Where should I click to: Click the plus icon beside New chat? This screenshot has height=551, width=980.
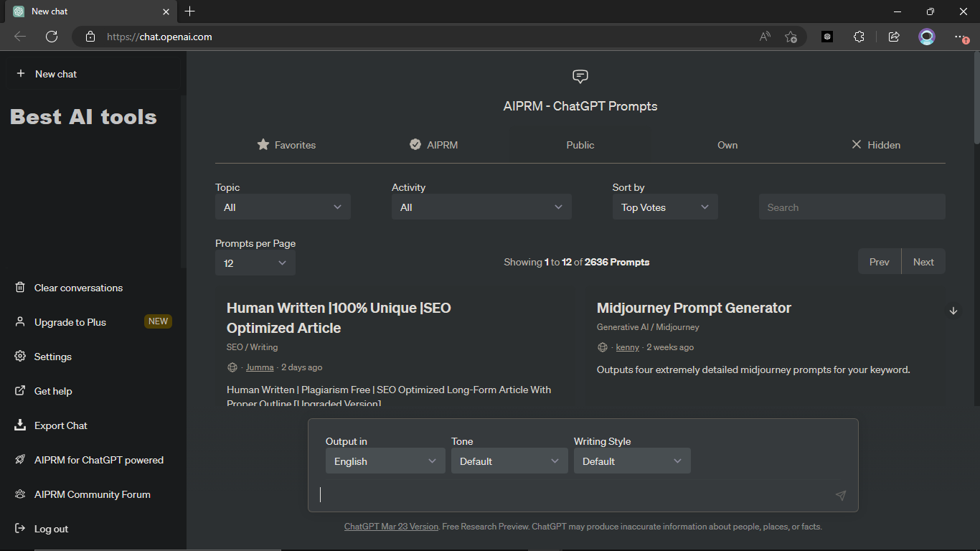[21, 73]
